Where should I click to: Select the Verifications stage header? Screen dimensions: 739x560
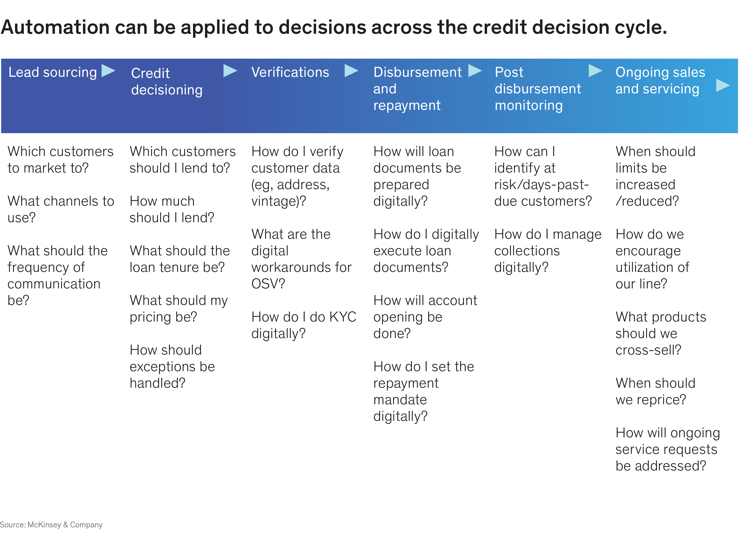tap(290, 72)
